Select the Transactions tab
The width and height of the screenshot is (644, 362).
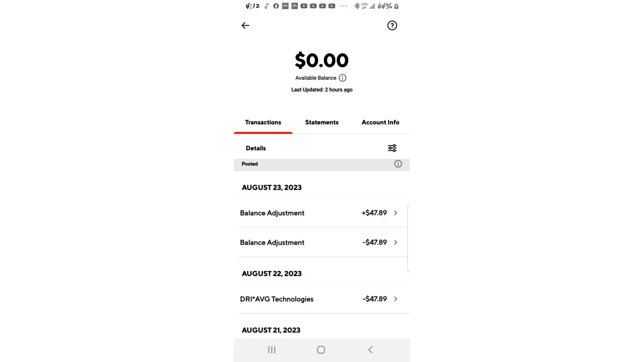pos(263,122)
